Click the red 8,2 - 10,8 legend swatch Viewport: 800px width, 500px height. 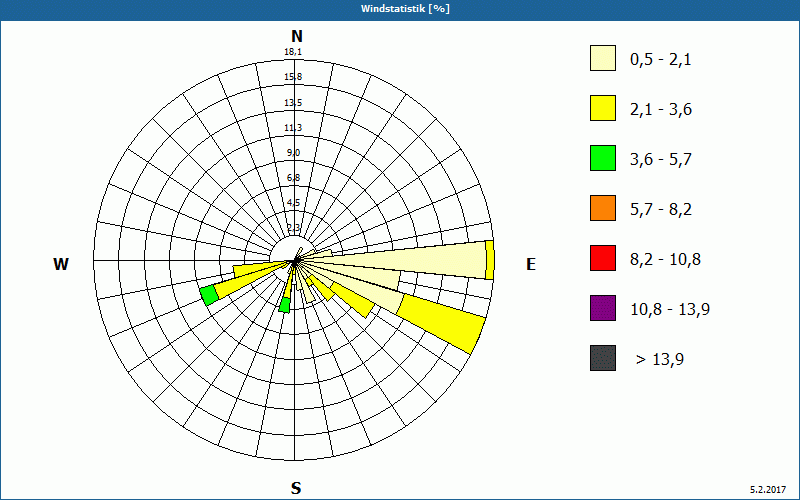603,258
